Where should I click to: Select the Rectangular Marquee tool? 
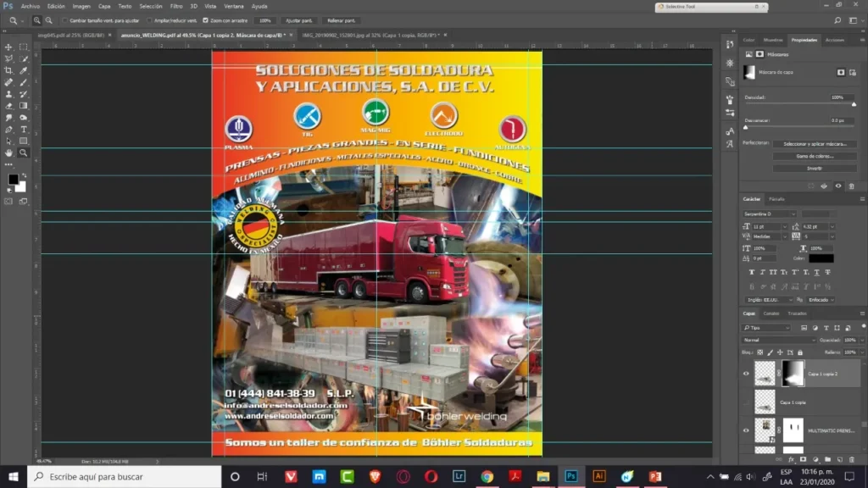(x=23, y=47)
